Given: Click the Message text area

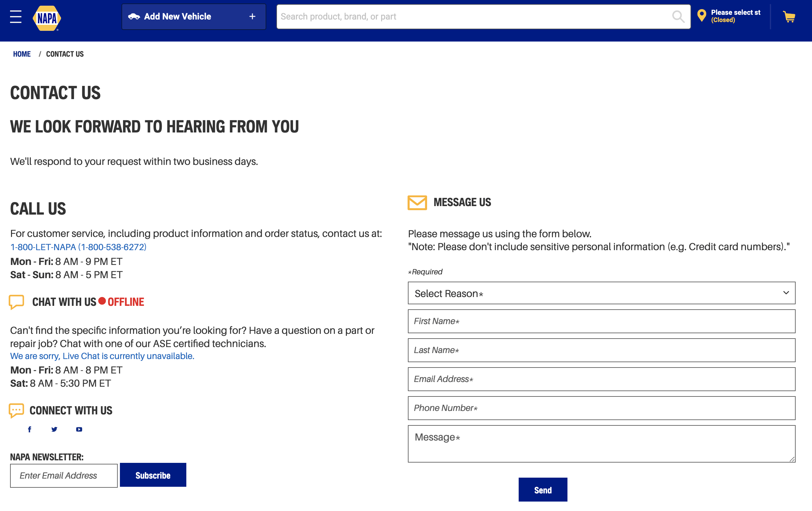Looking at the screenshot, I should (x=601, y=444).
